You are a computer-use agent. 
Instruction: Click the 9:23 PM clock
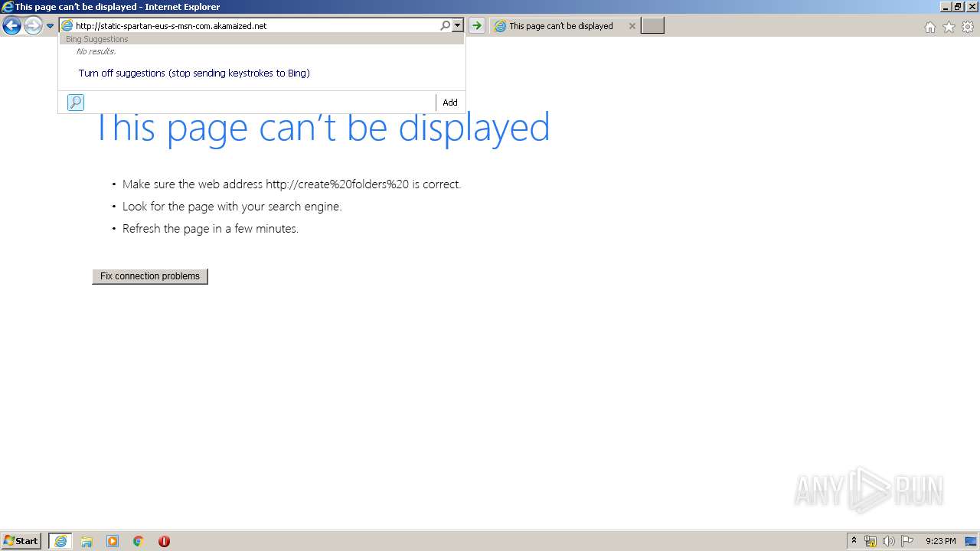coord(941,541)
